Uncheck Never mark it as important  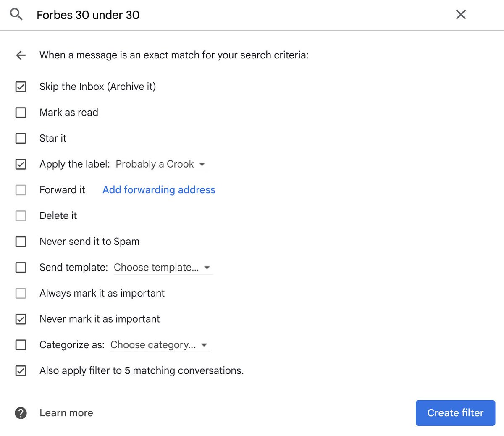pos(21,319)
